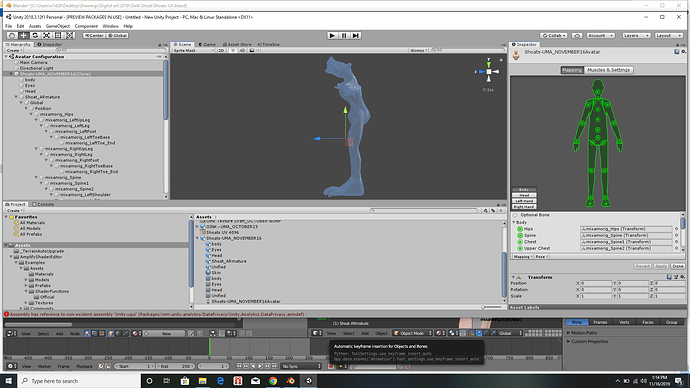Image resolution: width=690 pixels, height=388 pixels.
Task: Click the Hierarchy vertical scrollbar
Action: tap(166, 90)
